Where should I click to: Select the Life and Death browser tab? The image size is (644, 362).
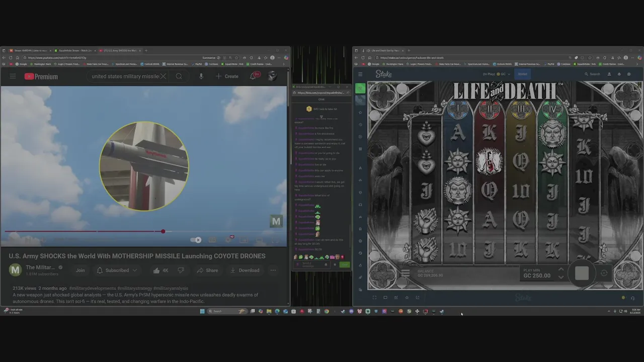383,50
